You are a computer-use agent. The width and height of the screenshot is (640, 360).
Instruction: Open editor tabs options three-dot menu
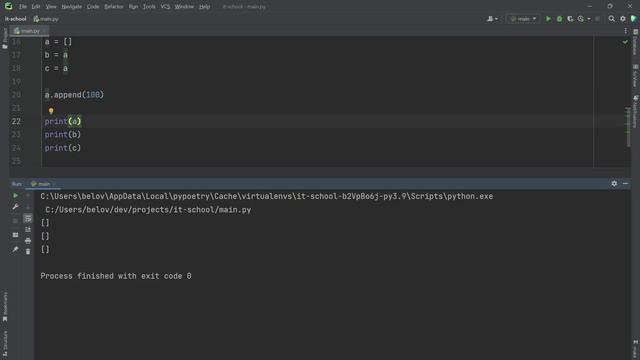point(625,31)
